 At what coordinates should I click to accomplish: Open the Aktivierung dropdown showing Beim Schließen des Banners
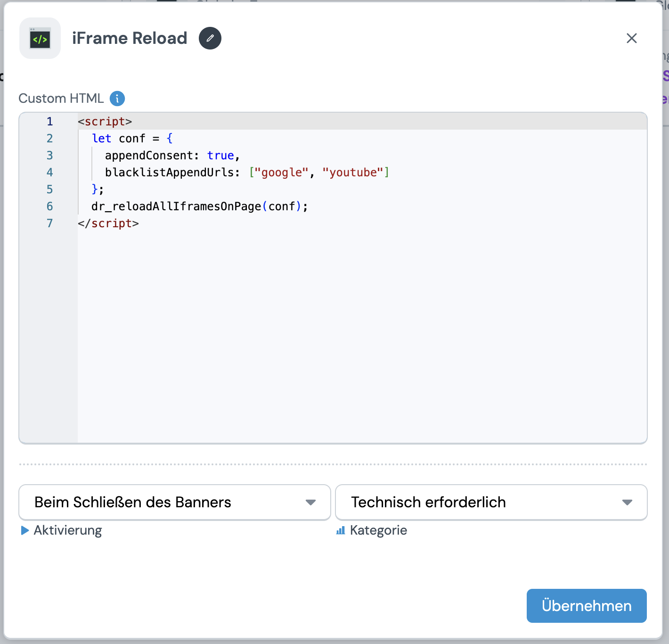[x=174, y=502]
